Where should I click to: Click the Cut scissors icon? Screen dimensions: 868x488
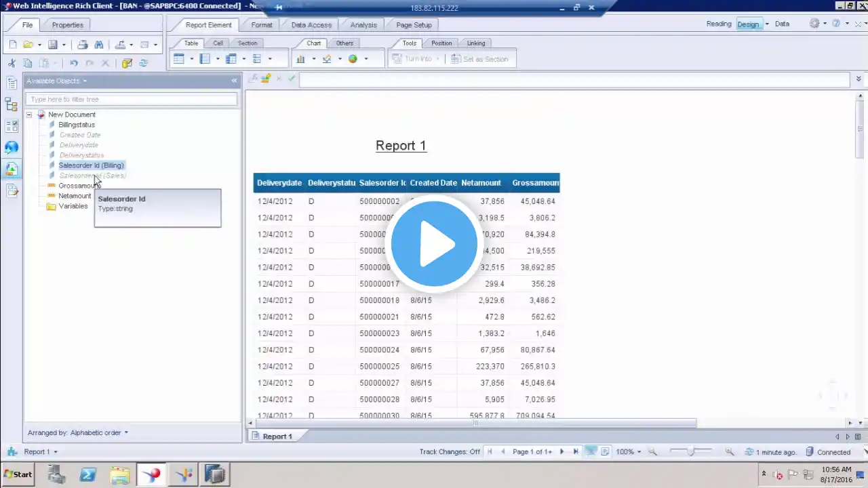pos(12,63)
